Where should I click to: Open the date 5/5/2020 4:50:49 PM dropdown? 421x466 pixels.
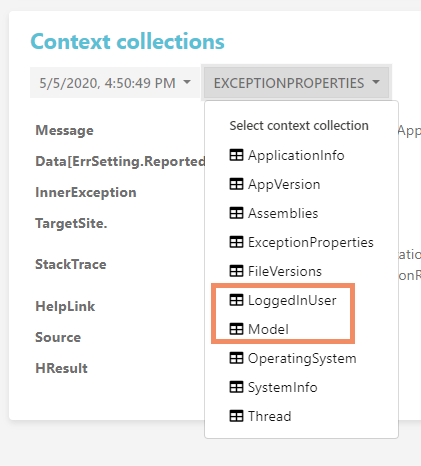click(x=115, y=83)
